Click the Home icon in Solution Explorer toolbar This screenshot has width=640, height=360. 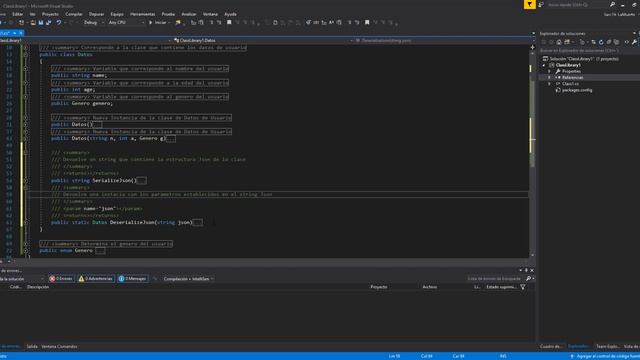point(559,42)
